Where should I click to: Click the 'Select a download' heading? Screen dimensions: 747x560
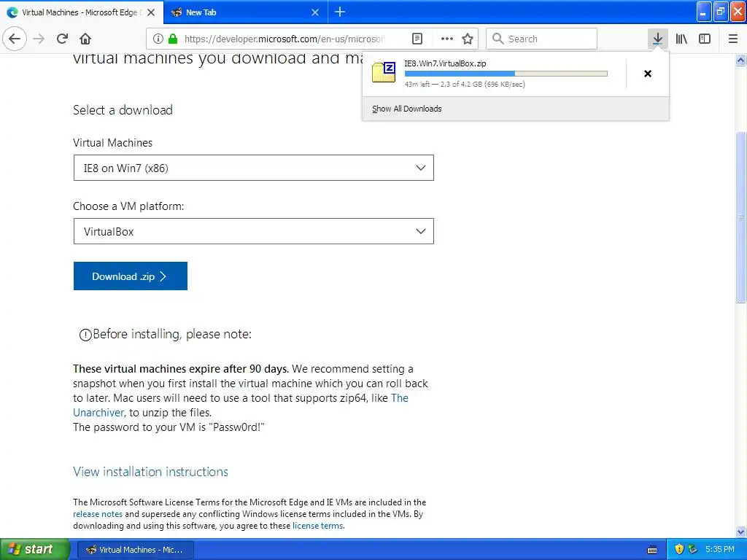click(x=123, y=110)
